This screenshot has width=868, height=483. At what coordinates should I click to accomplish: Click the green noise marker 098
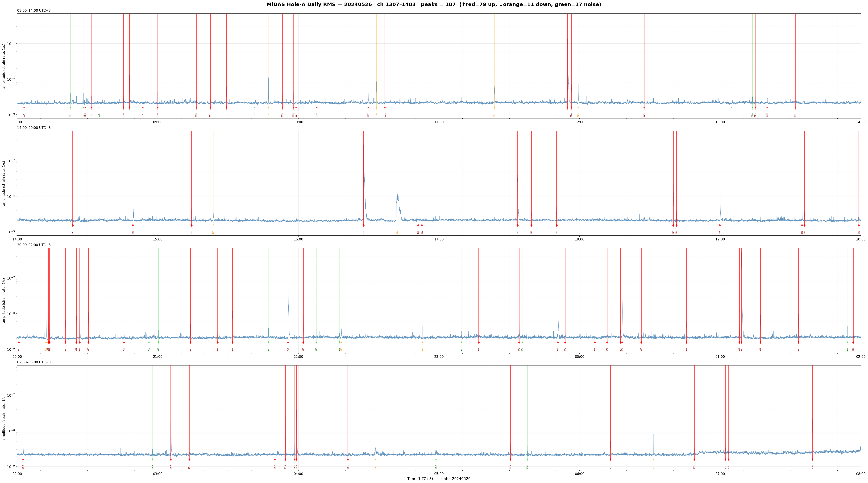point(436,459)
